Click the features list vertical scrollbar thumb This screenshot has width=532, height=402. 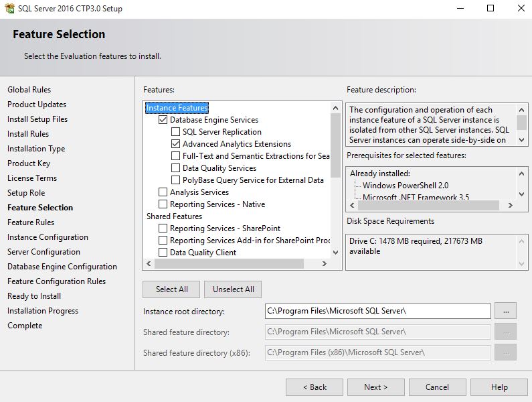[x=335, y=145]
